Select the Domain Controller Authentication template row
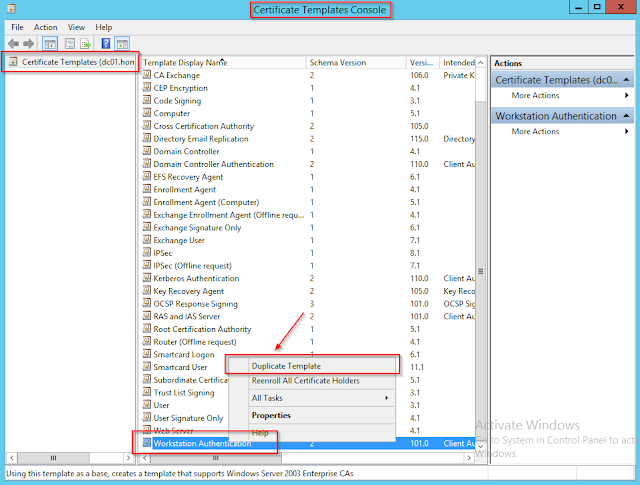Viewport: 640px width, 485px height. (213, 164)
